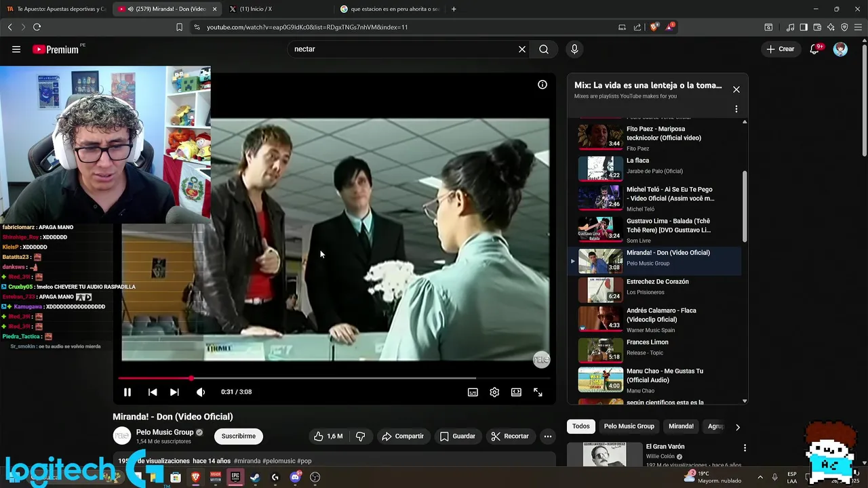This screenshot has width=868, height=488.
Task: Play Andrés Calamaro Flaca videoclip
Action: (654, 319)
